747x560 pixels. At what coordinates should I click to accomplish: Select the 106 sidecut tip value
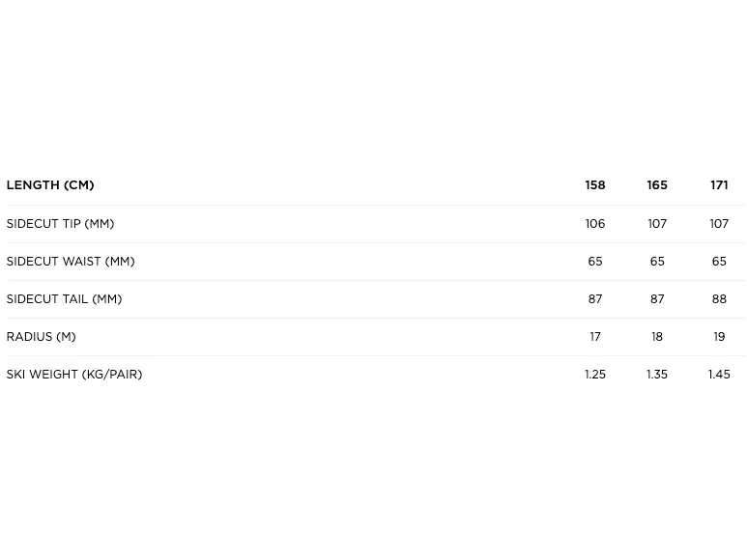coord(595,224)
